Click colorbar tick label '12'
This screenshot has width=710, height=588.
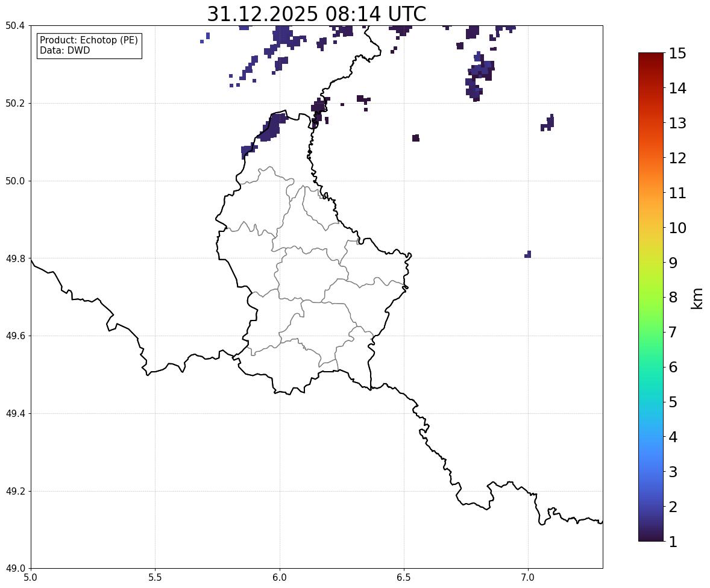click(677, 158)
